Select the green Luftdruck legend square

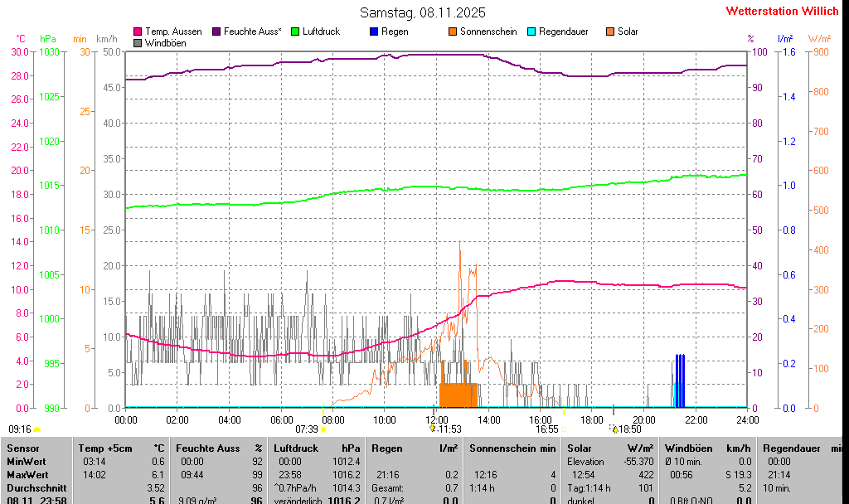pyautogui.click(x=295, y=31)
